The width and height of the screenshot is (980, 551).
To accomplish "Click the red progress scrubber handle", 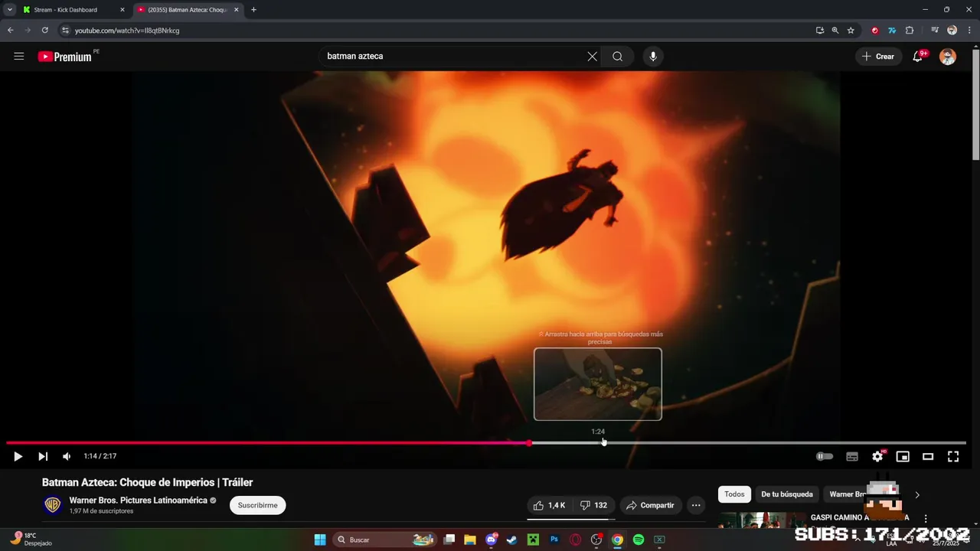I will point(529,443).
